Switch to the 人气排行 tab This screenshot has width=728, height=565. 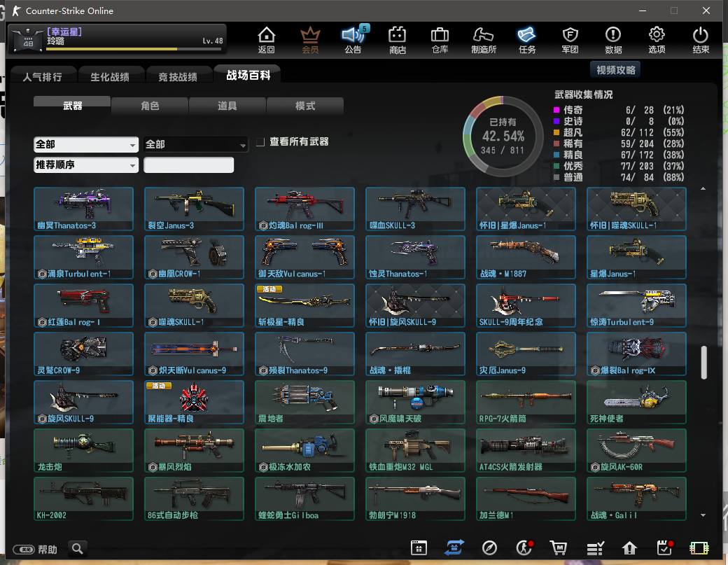[x=43, y=76]
